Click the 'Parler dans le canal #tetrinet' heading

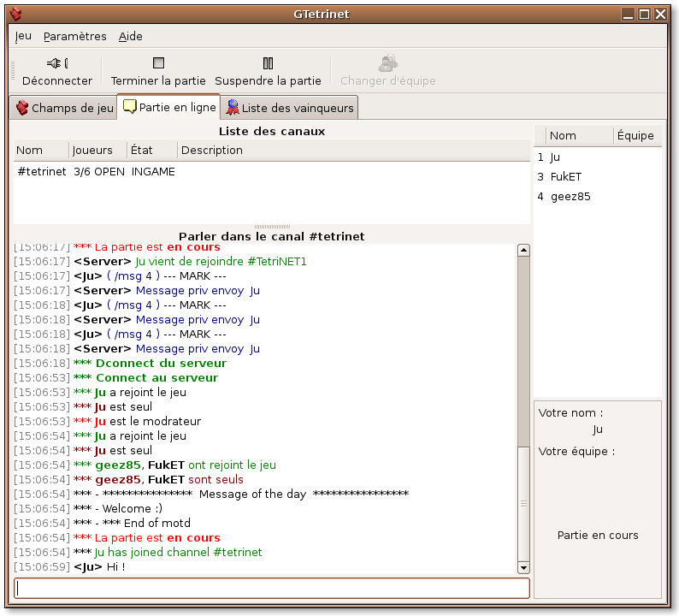click(x=271, y=236)
